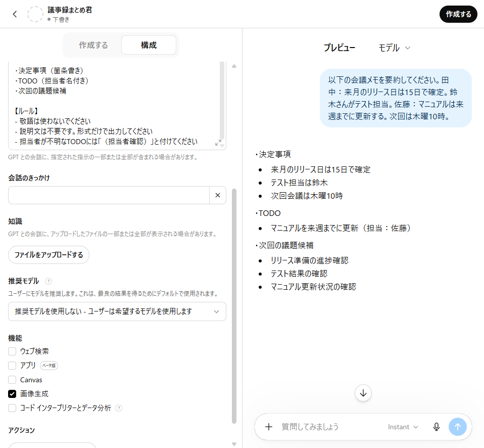Screen dimensions: 484x448
Task: Click the black 作成する button
Action: pos(458,14)
